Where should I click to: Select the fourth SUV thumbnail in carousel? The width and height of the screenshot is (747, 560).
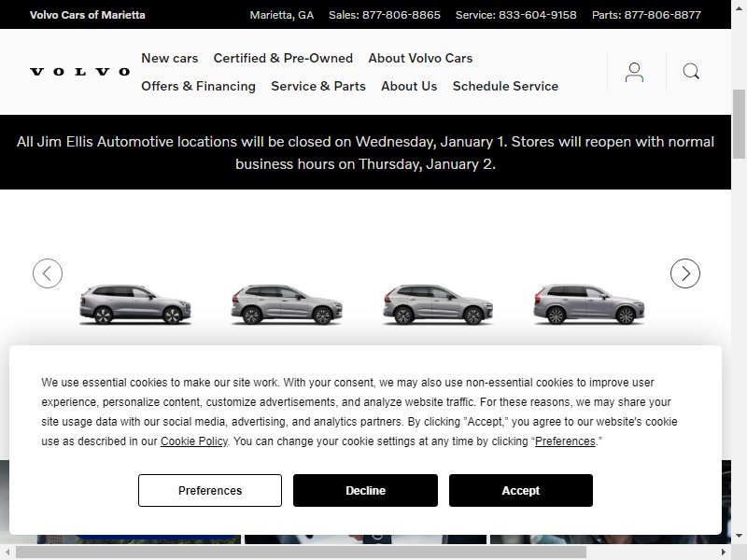click(x=589, y=305)
